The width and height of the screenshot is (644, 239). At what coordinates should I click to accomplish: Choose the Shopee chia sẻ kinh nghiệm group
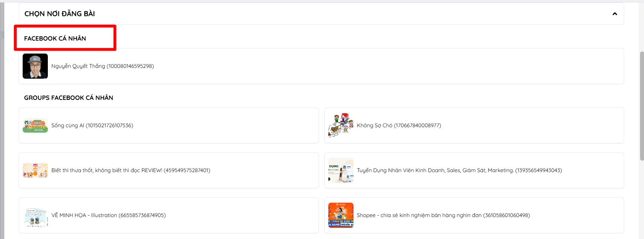[443, 215]
